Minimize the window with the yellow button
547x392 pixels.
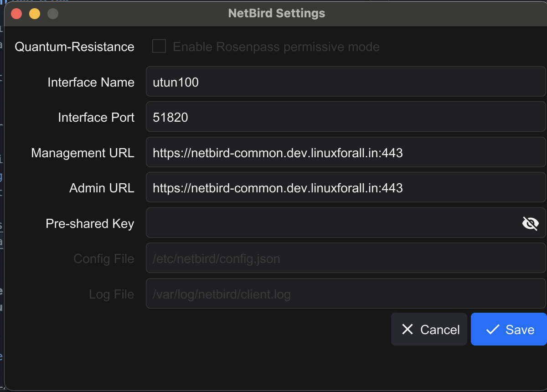pos(35,14)
